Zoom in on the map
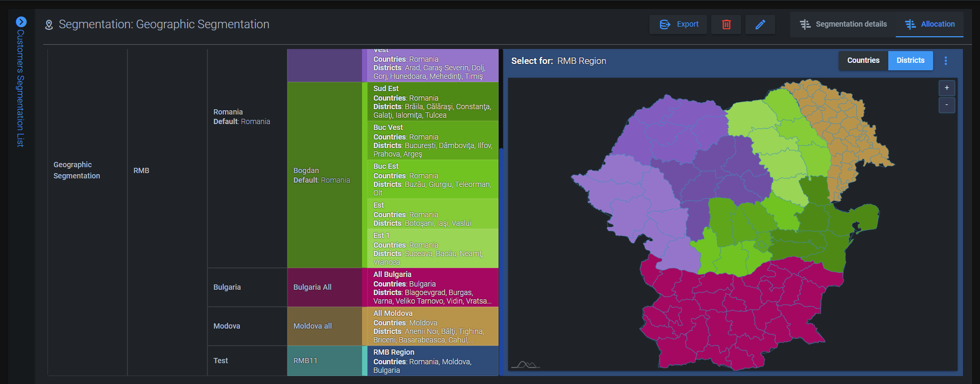This screenshot has width=980, height=384. coord(946,88)
